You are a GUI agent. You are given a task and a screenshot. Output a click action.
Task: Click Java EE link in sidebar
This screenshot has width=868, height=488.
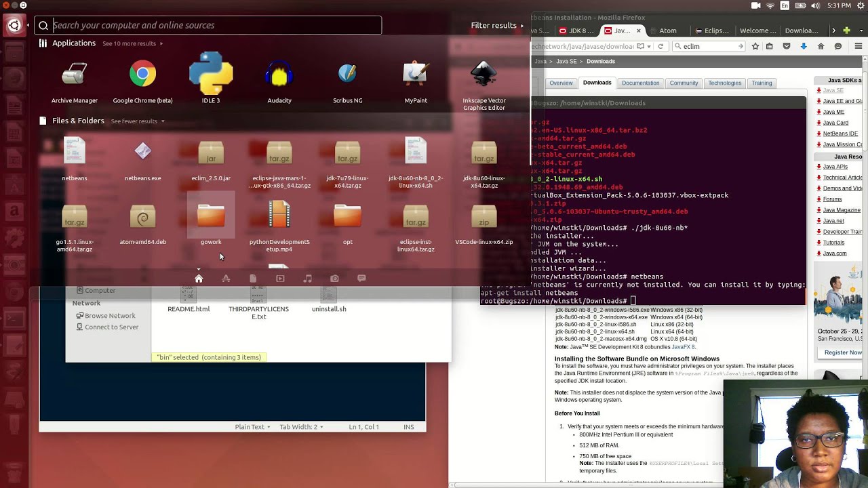point(842,101)
